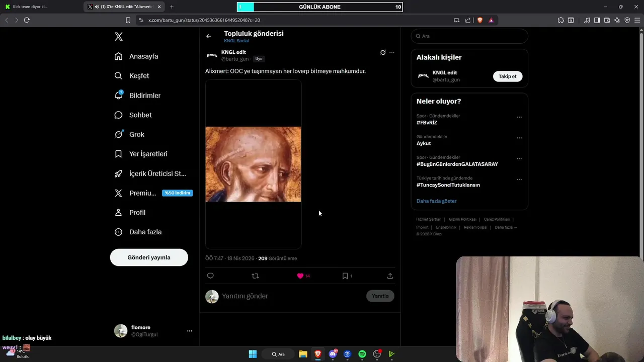Open İçerik Üreticisi Studio
The image size is (644, 362).
click(150, 173)
